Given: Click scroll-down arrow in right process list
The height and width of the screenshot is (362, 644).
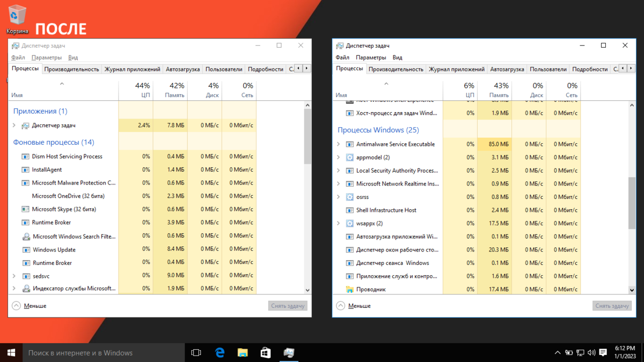Looking at the screenshot, I should point(632,290).
